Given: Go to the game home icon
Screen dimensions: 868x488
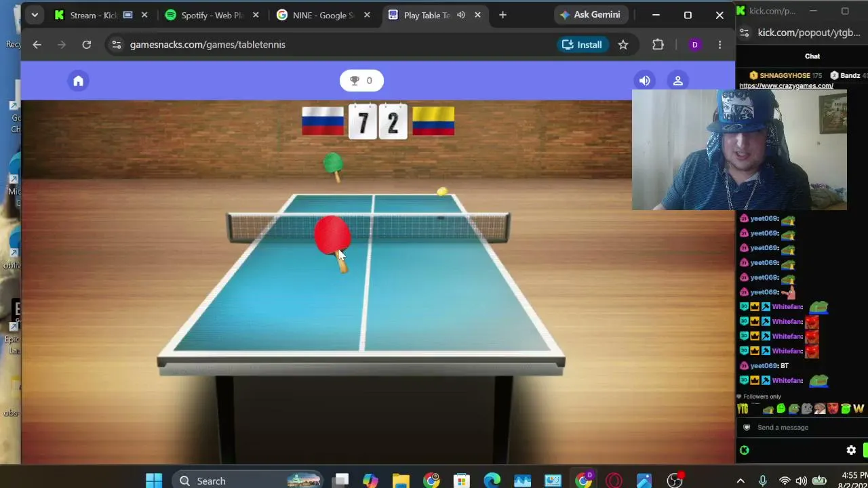Looking at the screenshot, I should (x=78, y=81).
